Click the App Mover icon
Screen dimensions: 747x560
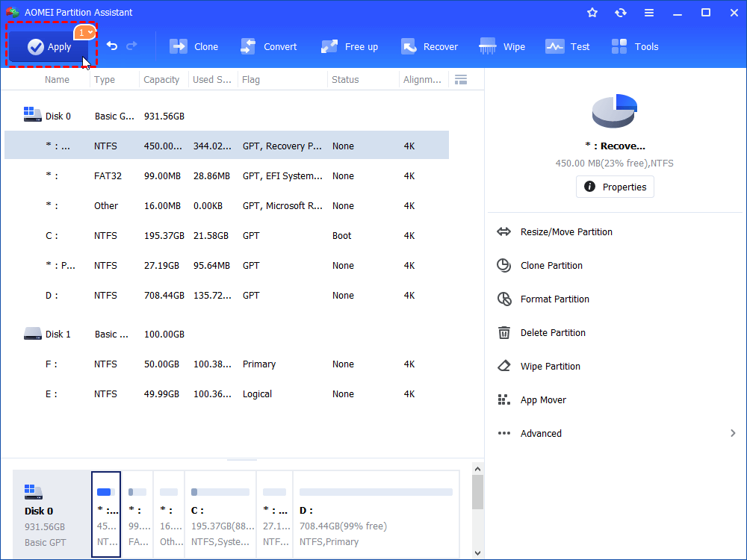click(x=503, y=399)
